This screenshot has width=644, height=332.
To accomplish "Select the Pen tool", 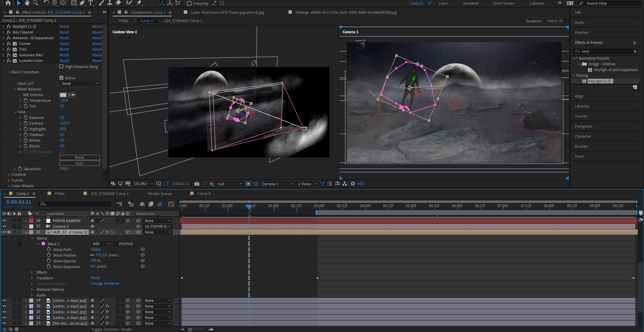I will point(83,3).
